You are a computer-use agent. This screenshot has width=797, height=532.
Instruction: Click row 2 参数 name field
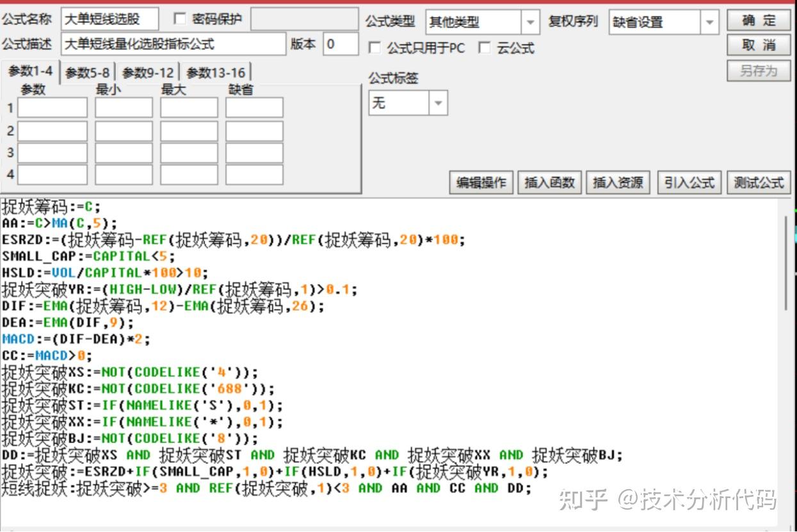point(52,131)
